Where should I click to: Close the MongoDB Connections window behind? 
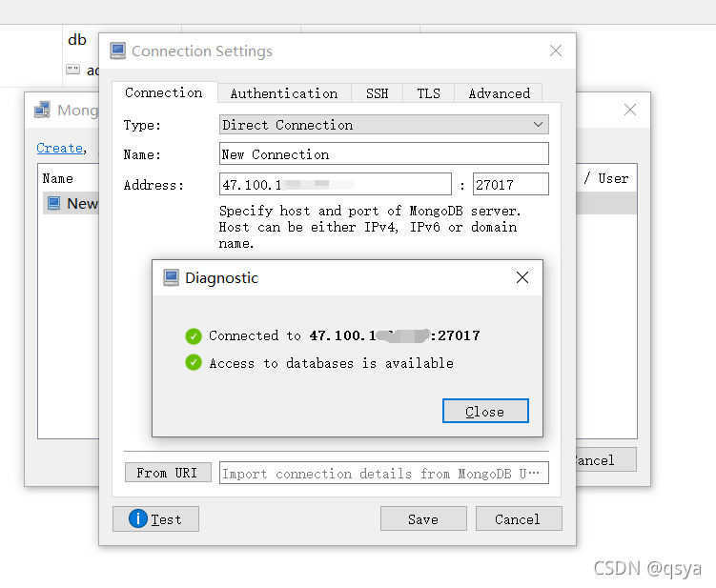(630, 110)
